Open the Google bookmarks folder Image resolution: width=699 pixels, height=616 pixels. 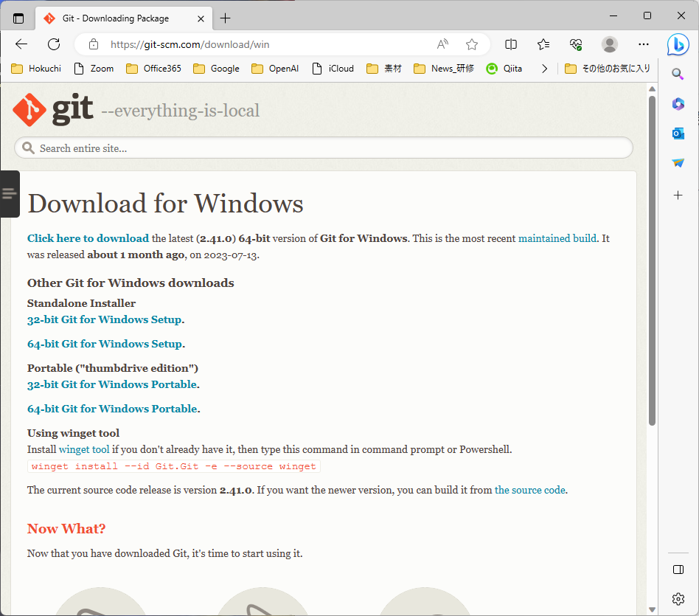coord(216,69)
